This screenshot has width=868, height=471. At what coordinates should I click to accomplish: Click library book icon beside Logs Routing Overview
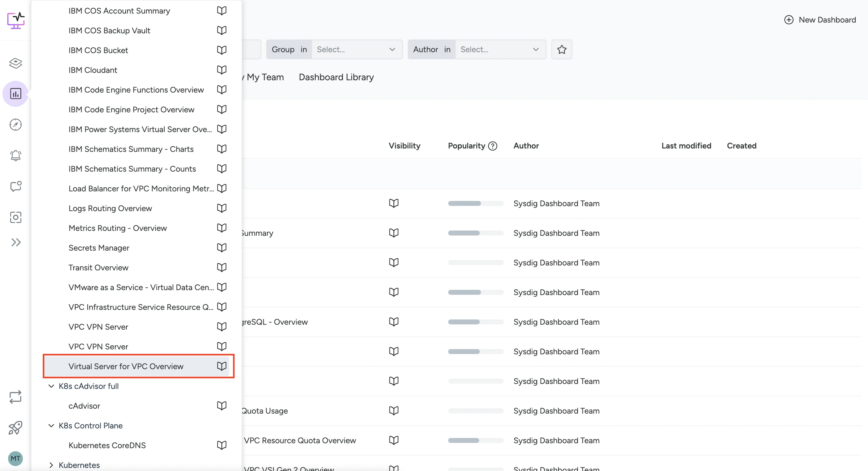tap(222, 208)
